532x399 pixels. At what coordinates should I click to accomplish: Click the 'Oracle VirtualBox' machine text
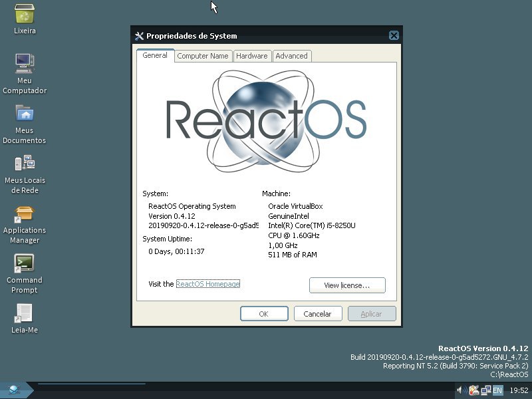coord(295,206)
